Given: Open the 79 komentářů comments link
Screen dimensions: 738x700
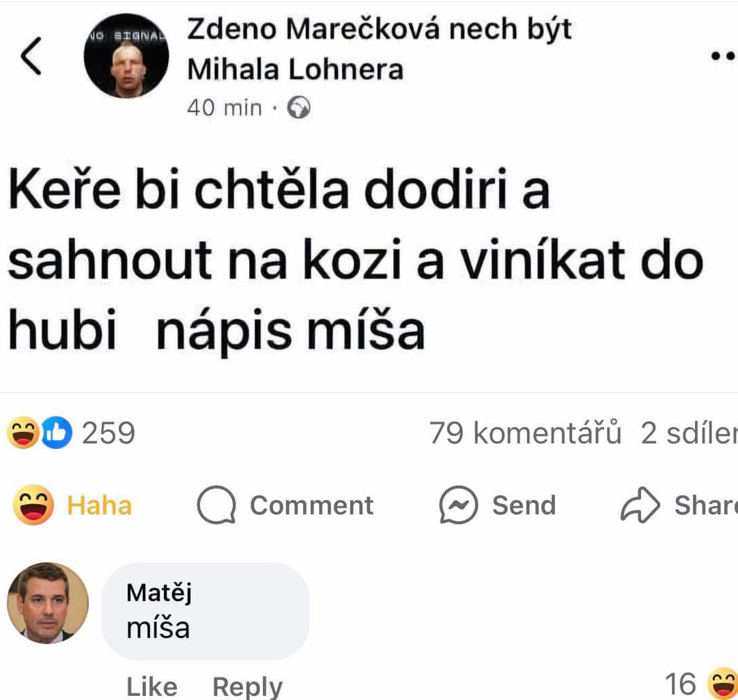Looking at the screenshot, I should tap(525, 434).
